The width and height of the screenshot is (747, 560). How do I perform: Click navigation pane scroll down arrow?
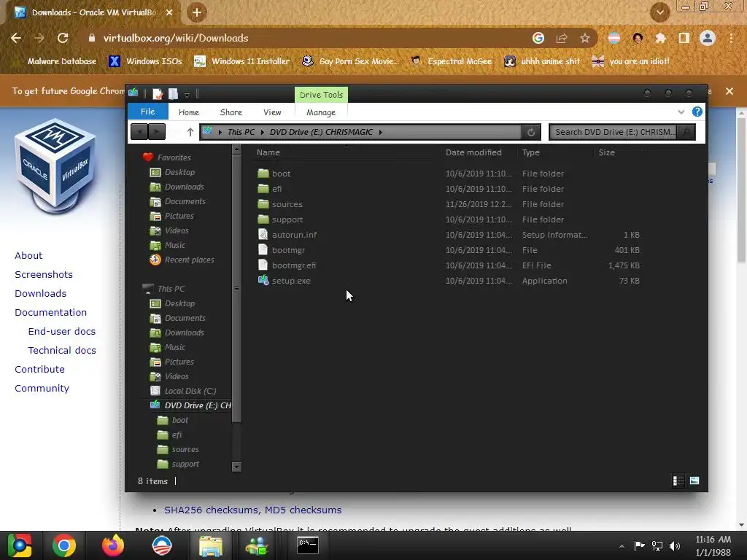[x=236, y=467]
